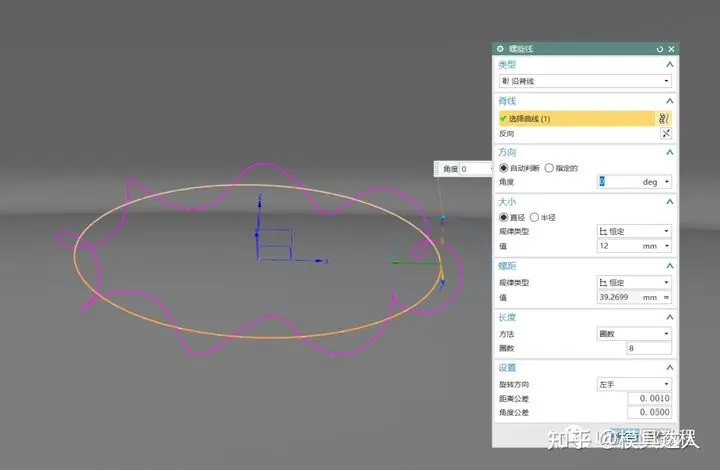
Task: Select the 直径 (diameter) radio button
Action: click(503, 217)
